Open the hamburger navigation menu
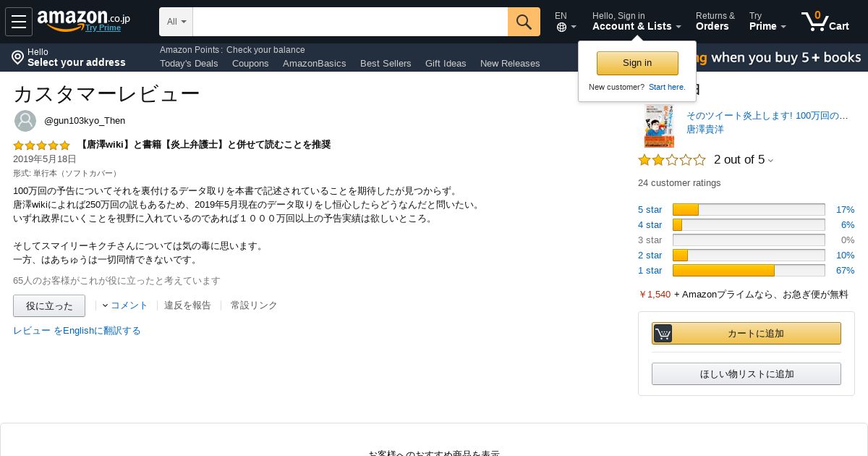868x456 pixels. (x=19, y=22)
